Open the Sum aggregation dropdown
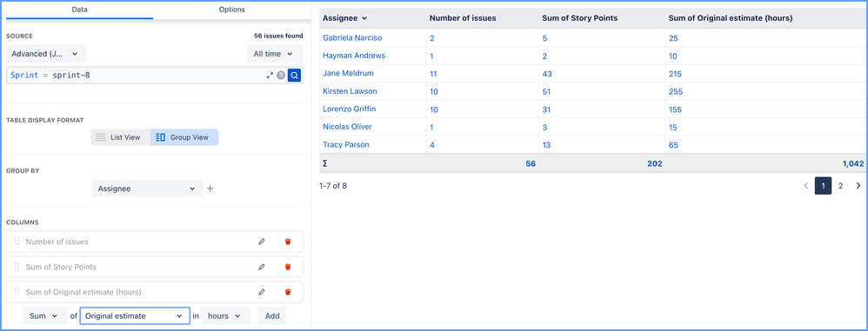Screen dimensions: 868x331 tap(45, 316)
